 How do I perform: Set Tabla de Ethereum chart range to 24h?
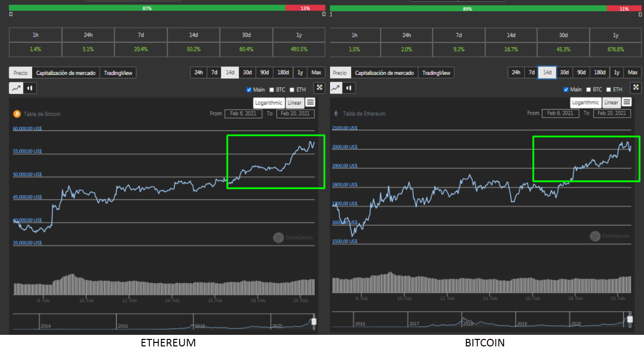(x=516, y=72)
